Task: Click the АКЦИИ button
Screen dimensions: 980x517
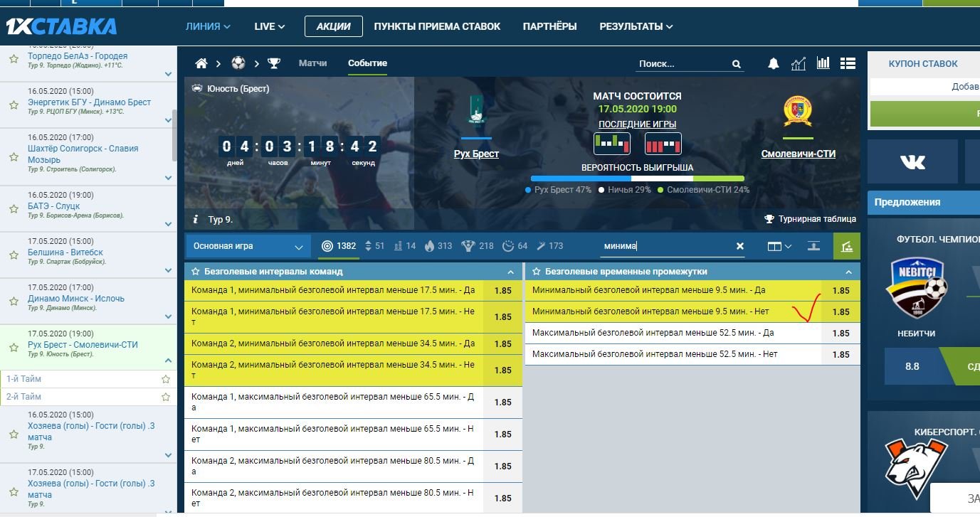Action: pos(333,26)
